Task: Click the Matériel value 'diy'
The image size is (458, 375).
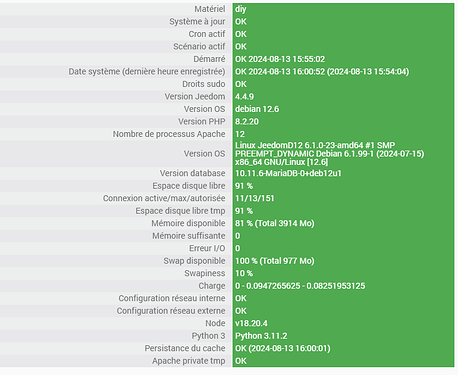Action: point(241,9)
